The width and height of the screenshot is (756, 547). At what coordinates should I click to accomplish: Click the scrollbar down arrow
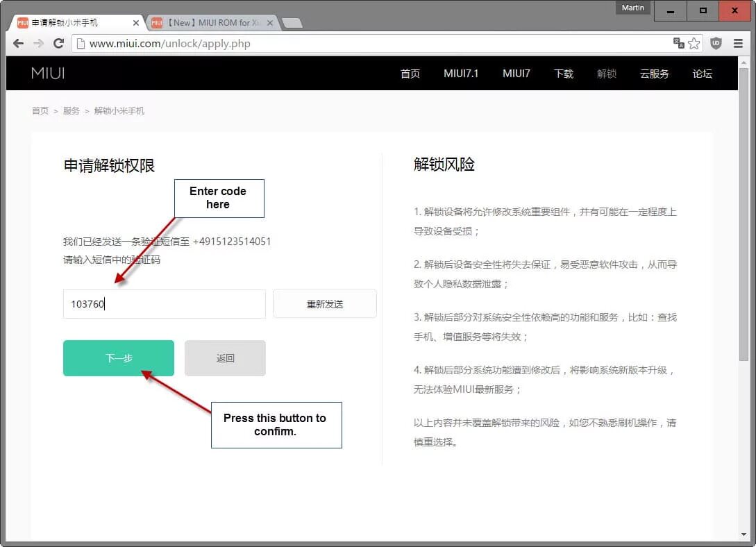(x=744, y=535)
